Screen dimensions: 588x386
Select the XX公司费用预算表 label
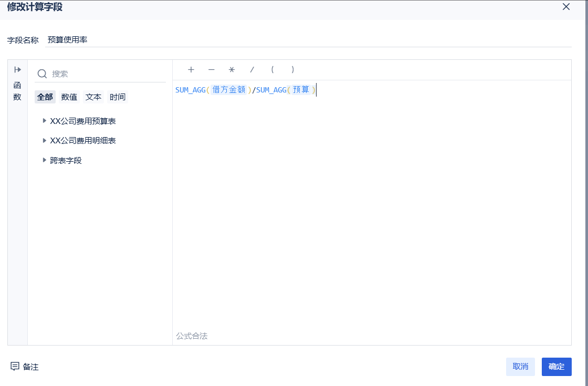pyautogui.click(x=83, y=121)
